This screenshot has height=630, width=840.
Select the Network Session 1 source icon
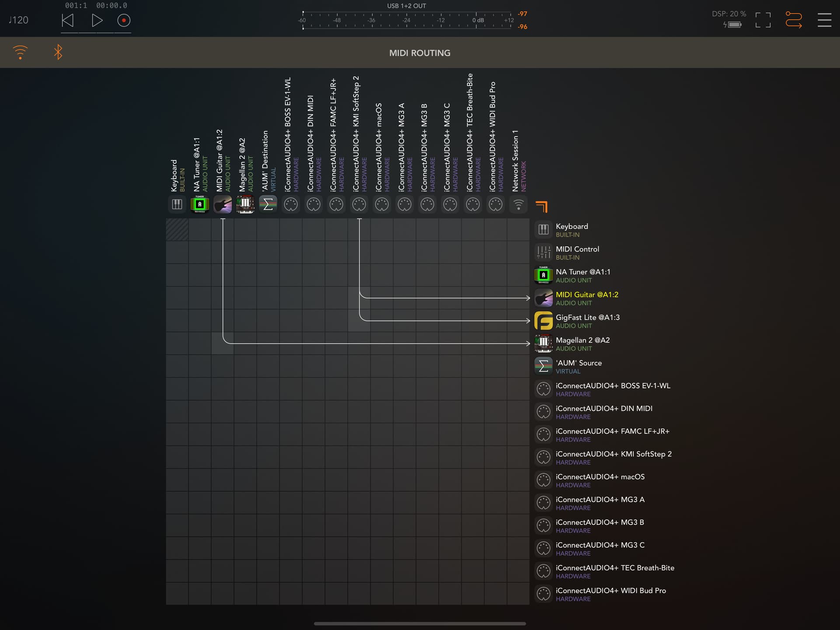[518, 204]
